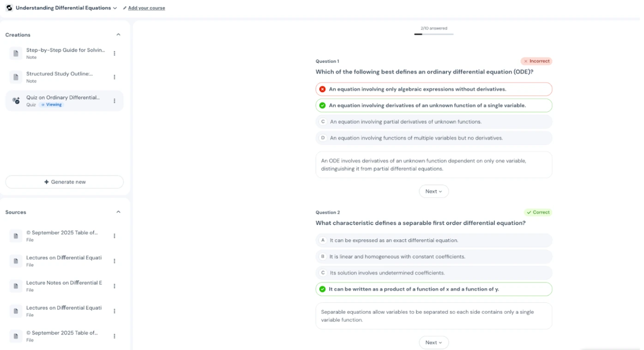Click the app logo icon at top-left

tap(9, 8)
